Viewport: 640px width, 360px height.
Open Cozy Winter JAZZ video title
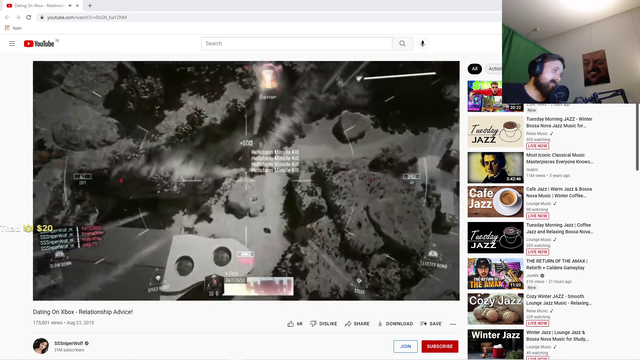(x=558, y=300)
